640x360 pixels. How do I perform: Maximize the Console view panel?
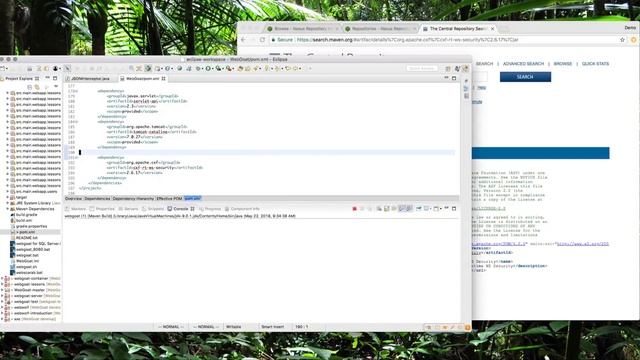click(454, 208)
